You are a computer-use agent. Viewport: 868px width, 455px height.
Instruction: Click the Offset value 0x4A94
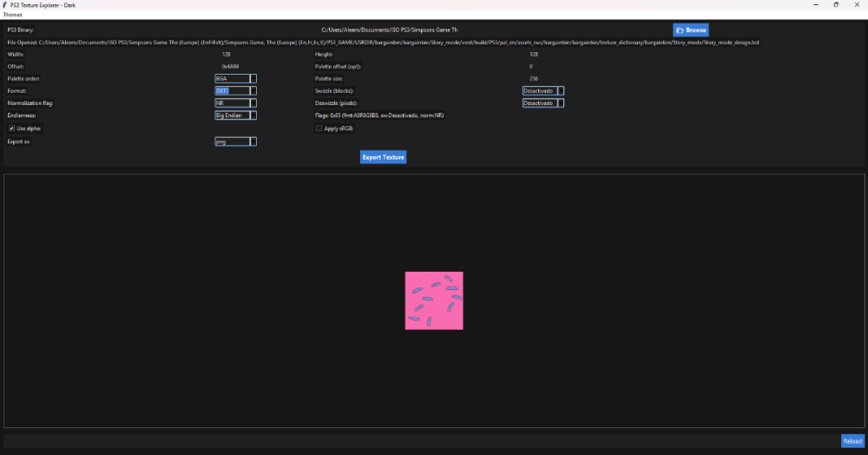[x=230, y=66]
